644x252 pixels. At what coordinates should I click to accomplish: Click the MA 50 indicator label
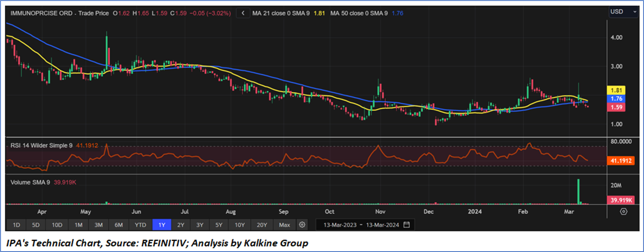(358, 13)
